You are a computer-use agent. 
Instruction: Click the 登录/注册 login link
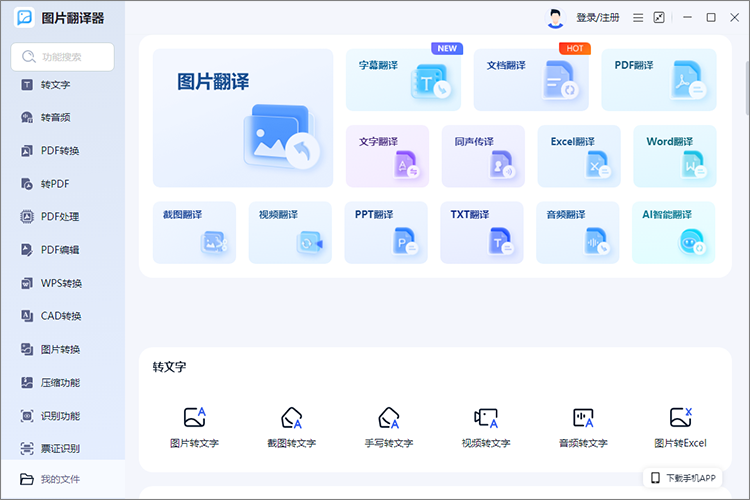click(597, 18)
